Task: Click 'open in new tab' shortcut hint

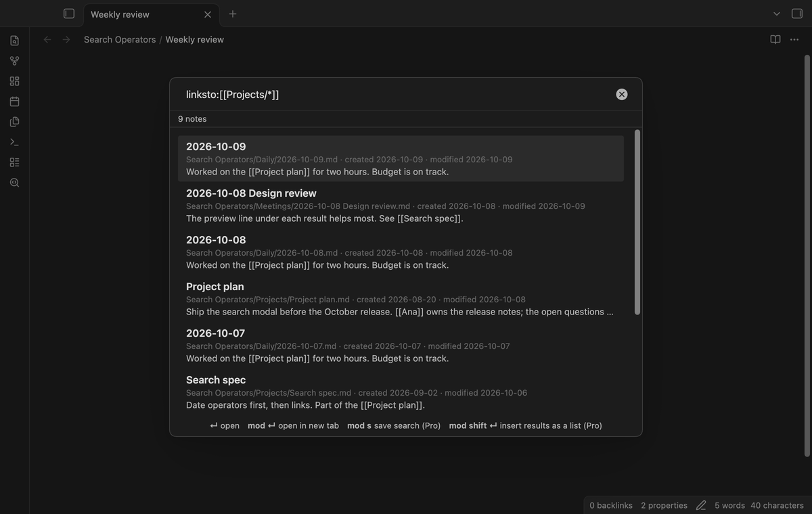Action: (293, 425)
